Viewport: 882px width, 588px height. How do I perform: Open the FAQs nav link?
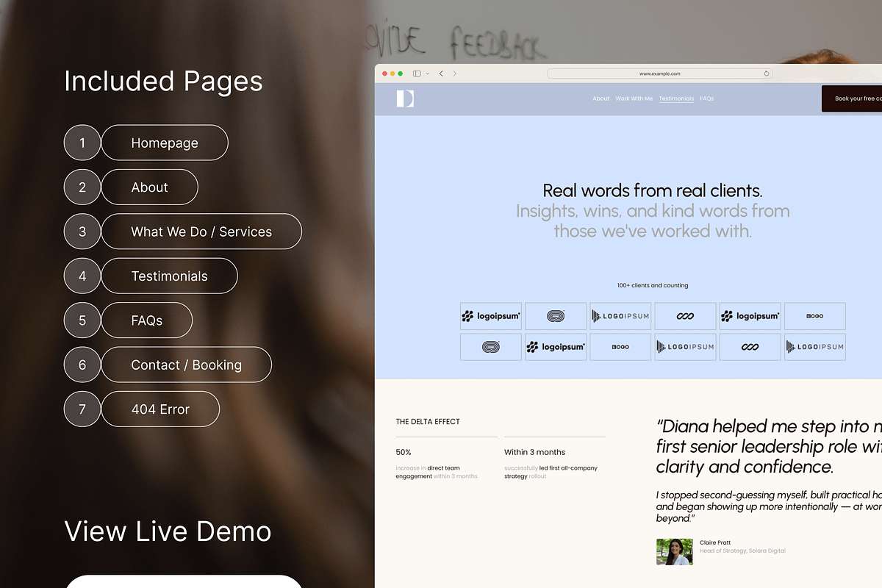pyautogui.click(x=707, y=98)
